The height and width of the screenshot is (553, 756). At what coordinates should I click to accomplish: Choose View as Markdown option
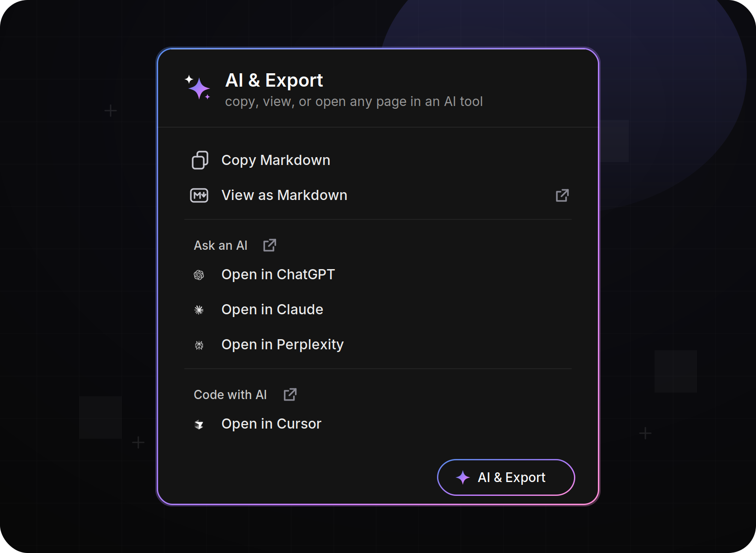378,195
